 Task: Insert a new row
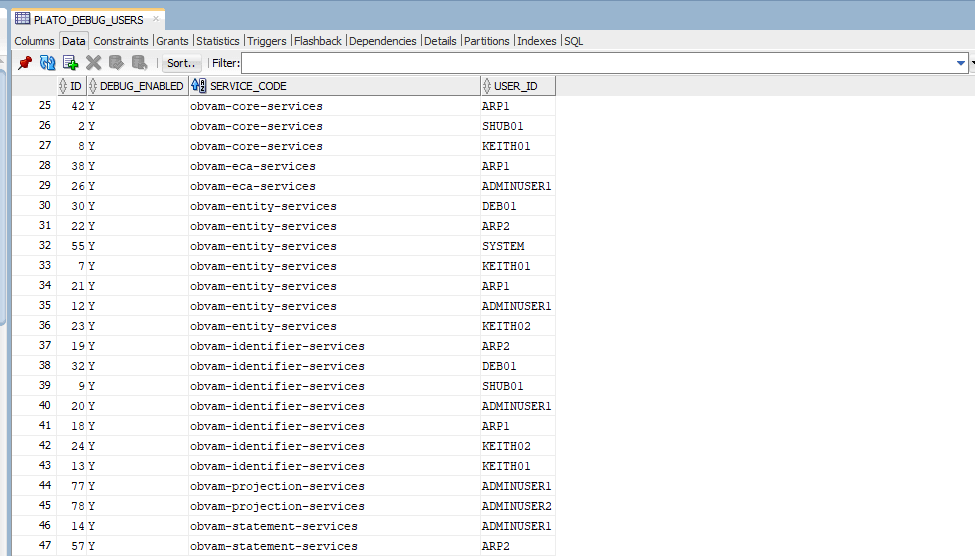pos(70,63)
